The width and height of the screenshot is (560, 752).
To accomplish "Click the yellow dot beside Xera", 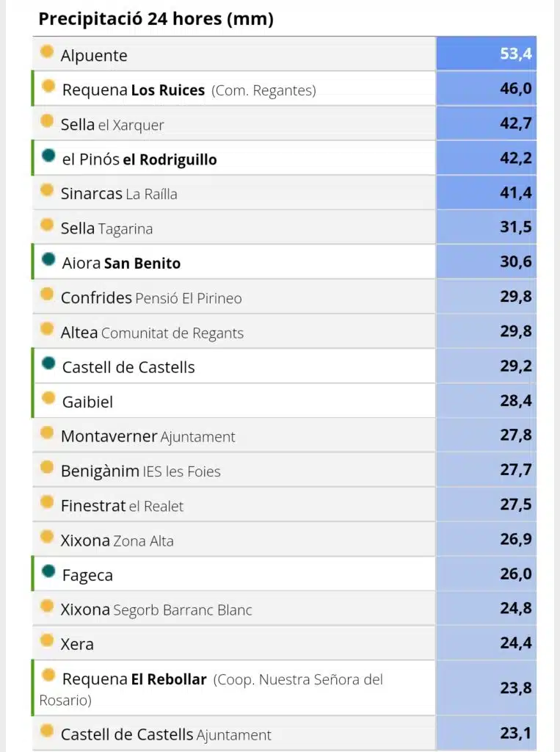I will point(47,640).
